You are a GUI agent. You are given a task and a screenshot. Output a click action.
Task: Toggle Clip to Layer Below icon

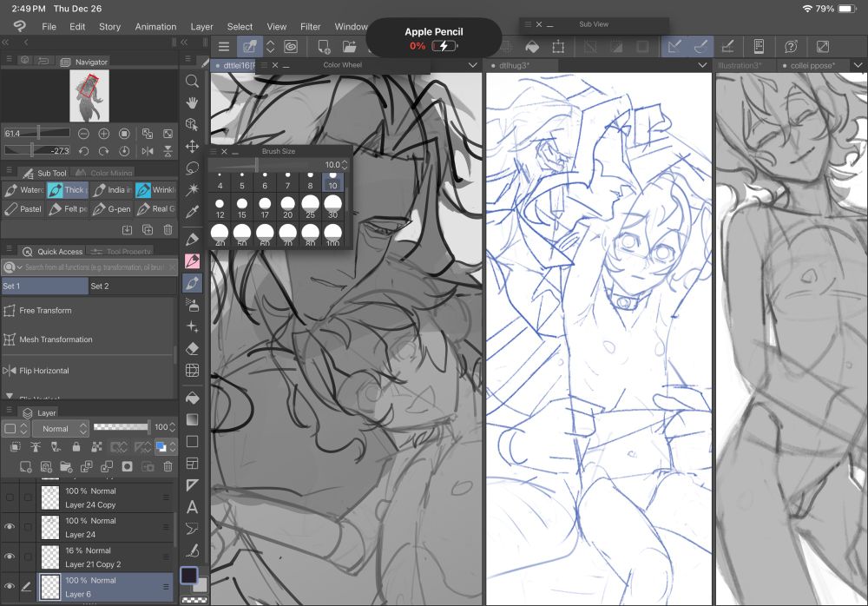pyautogui.click(x=16, y=446)
